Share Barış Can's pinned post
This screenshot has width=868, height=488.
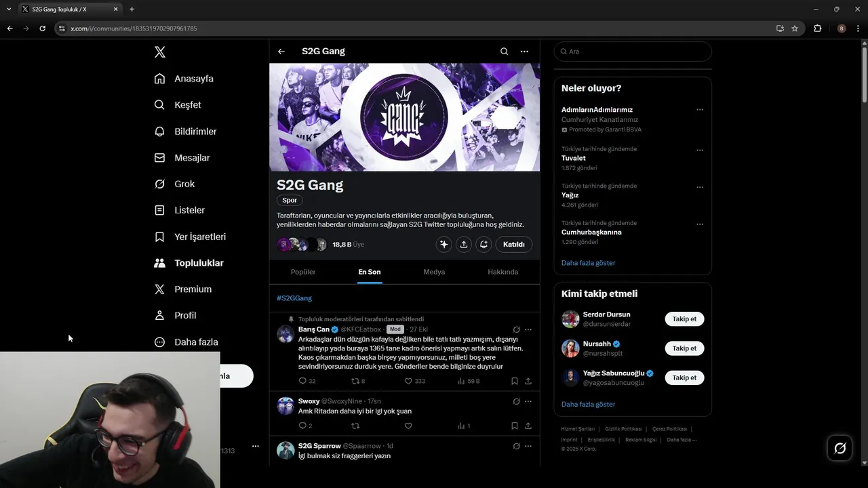tap(528, 381)
